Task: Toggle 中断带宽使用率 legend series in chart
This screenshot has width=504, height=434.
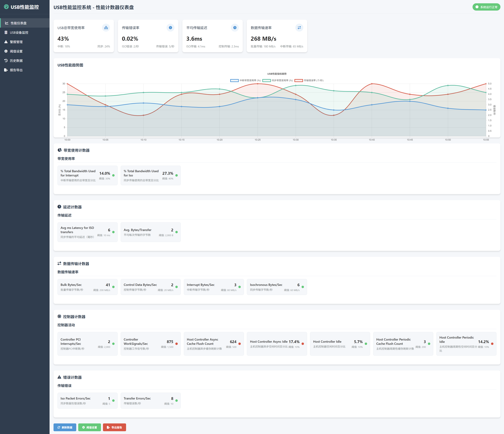Action: pos(245,80)
